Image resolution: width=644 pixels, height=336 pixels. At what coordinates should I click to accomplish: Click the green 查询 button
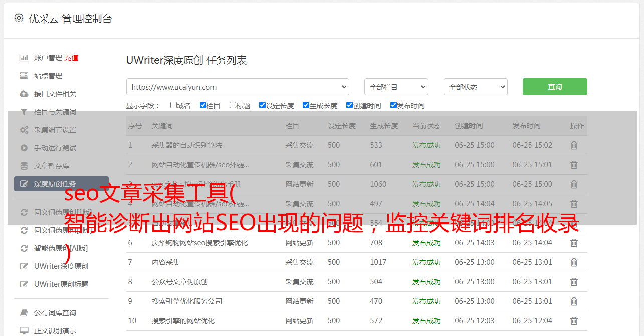coord(555,87)
